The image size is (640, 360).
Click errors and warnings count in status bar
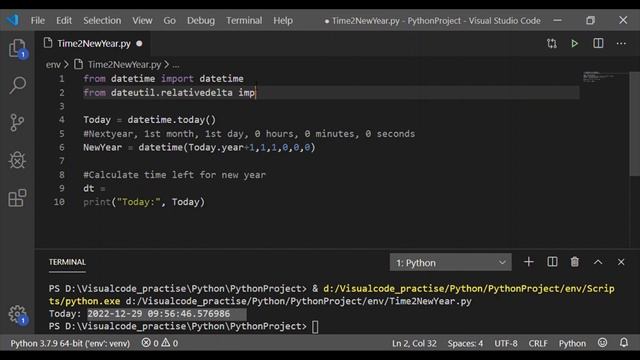(x=160, y=343)
